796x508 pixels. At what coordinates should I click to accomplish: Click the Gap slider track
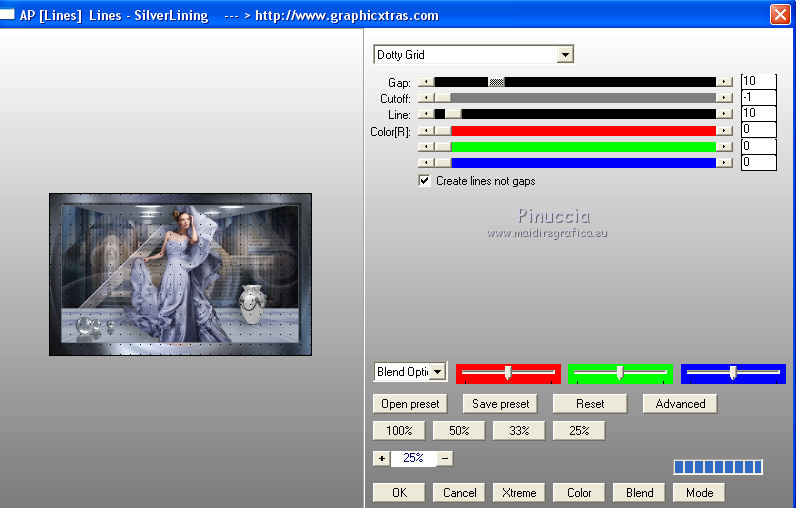pyautogui.click(x=575, y=82)
